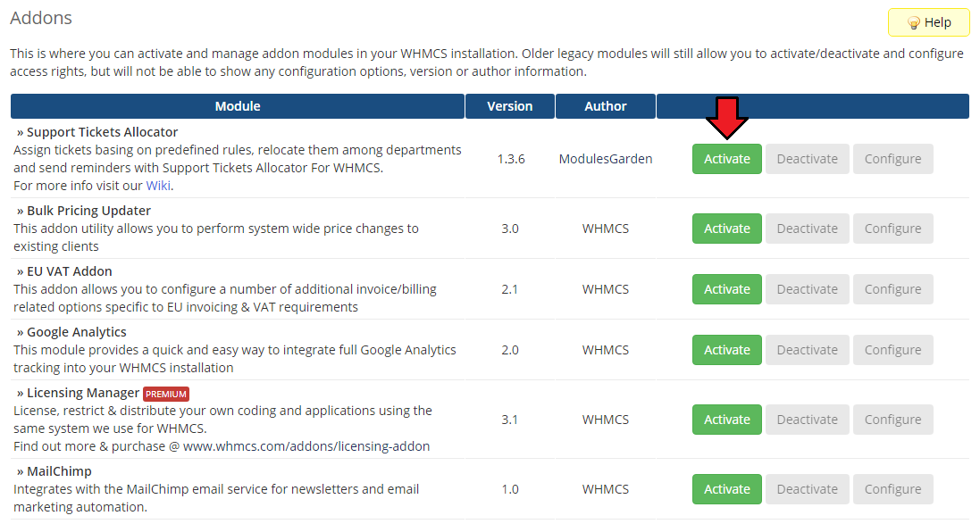Open Configure for MailChimp

(892, 489)
